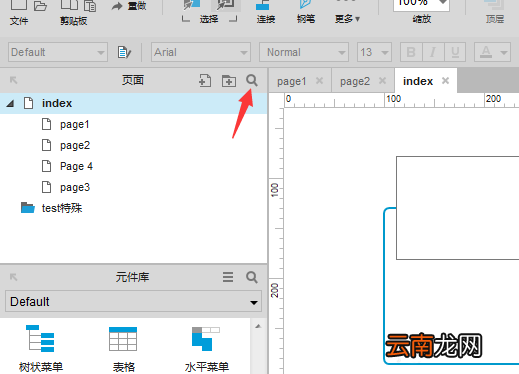
Task: Select the 连接 connector tool
Action: [266, 12]
